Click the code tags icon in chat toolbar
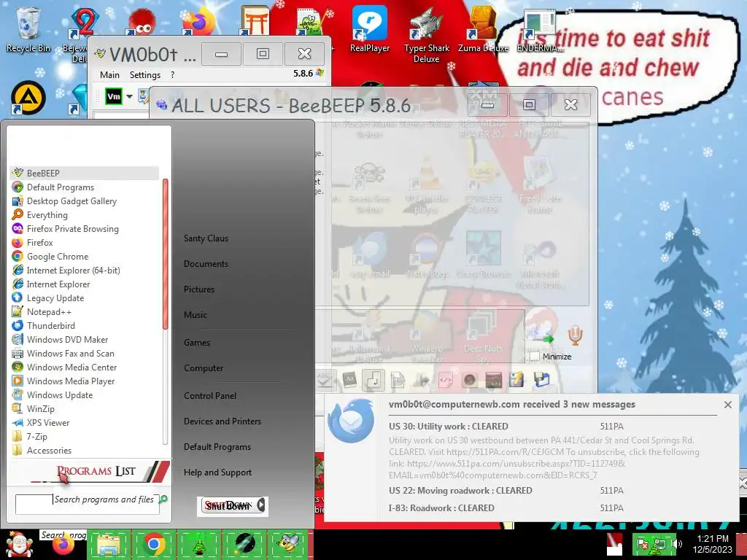Viewport: 747px width, 560px height. pyautogui.click(x=445, y=380)
